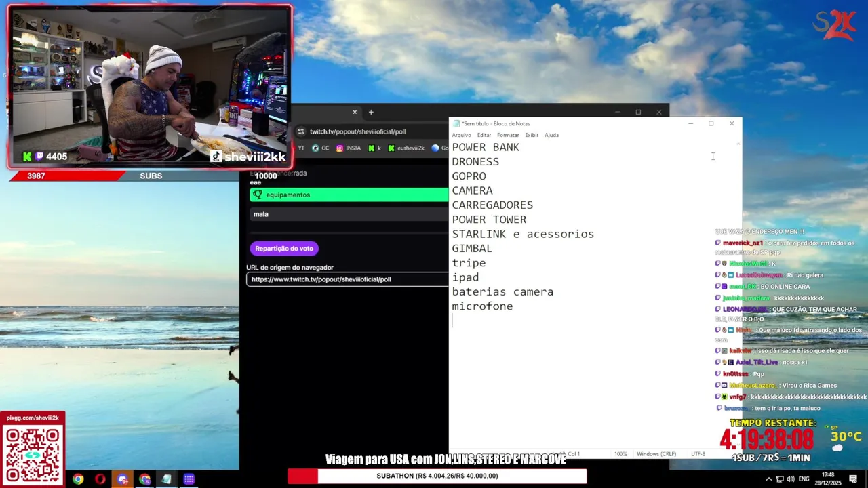
Task: Click the UTF-8 encoding status entry
Action: tap(698, 454)
